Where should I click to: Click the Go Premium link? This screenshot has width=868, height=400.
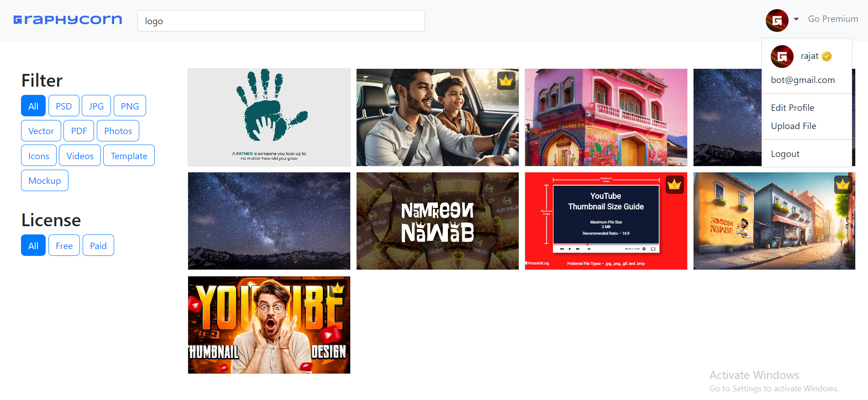click(x=833, y=19)
